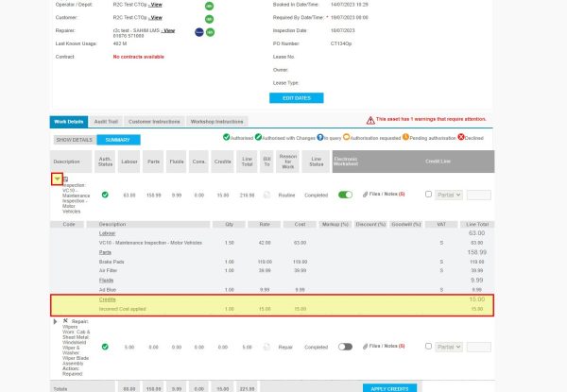Click the authorised green tick on Inspection row

click(105, 195)
